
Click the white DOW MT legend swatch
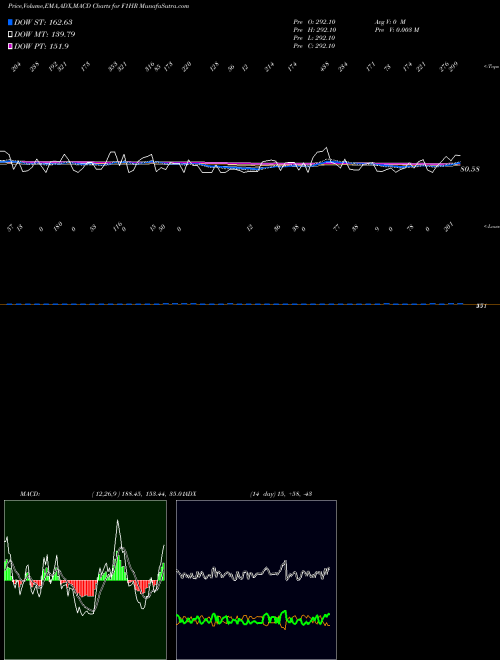click(10, 34)
